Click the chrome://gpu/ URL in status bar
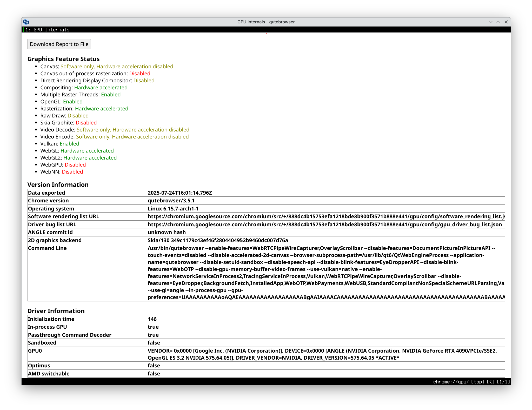 point(451,382)
